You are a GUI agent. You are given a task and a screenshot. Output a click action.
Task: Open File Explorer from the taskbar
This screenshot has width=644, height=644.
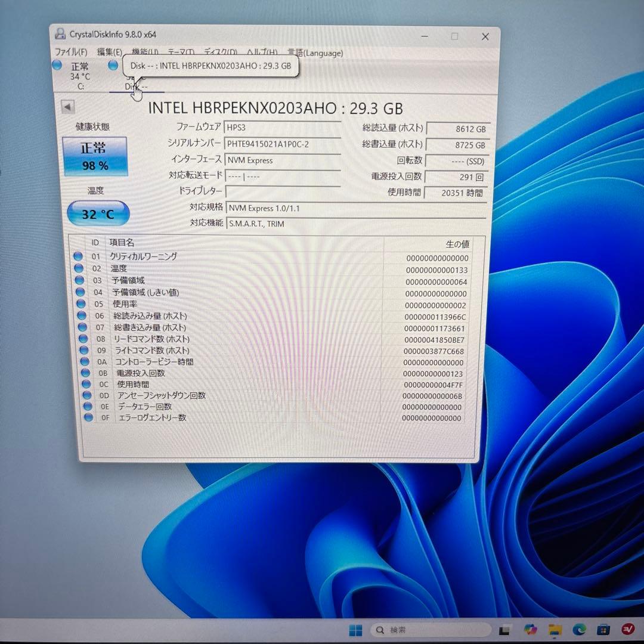tap(555, 630)
